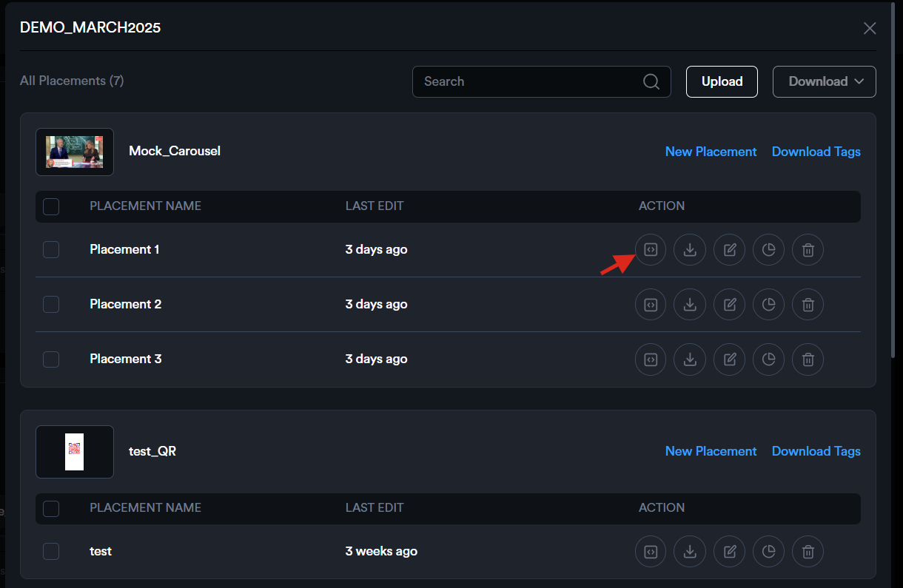Check the box next to Placement 1
Image resolution: width=903 pixels, height=588 pixels.
pos(51,250)
